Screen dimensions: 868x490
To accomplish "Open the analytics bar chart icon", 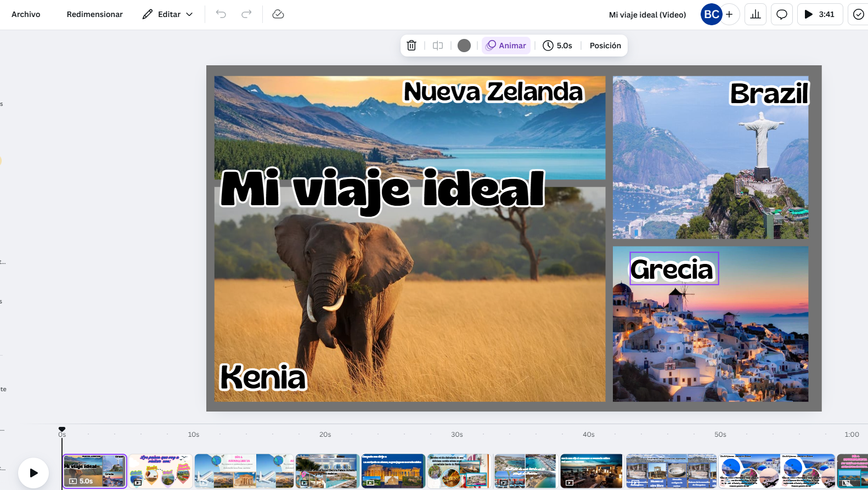I will (756, 14).
